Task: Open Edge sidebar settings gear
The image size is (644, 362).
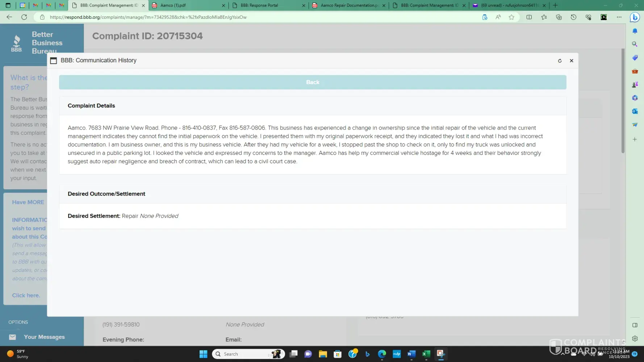Action: [x=635, y=339]
